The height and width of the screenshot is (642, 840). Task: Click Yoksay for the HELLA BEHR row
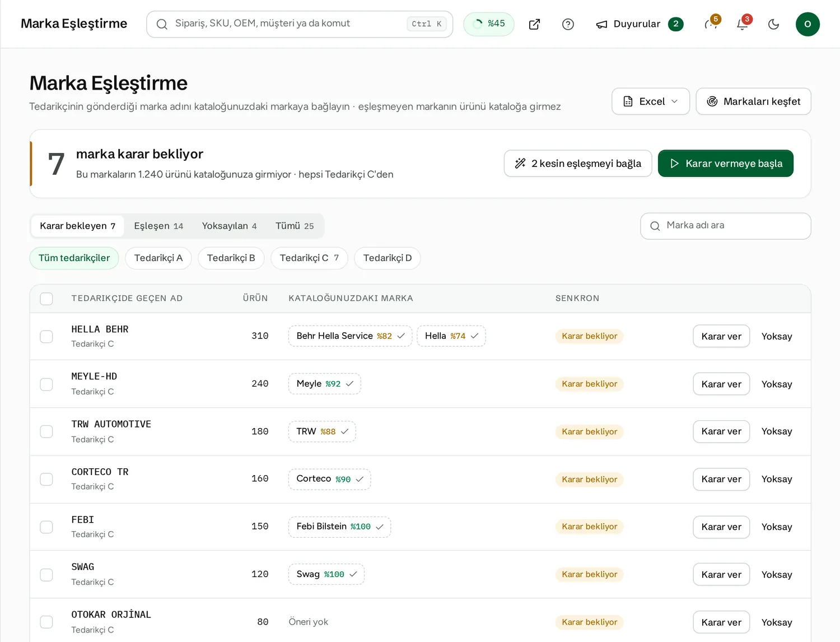[777, 336]
